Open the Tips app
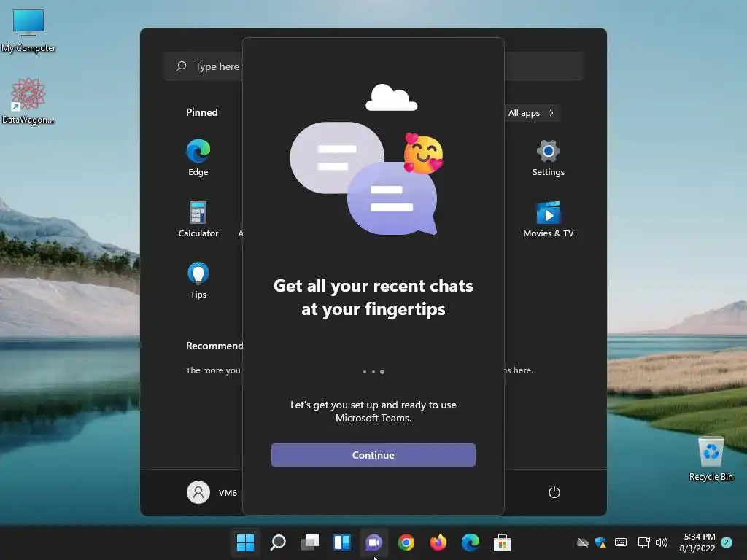Image resolution: width=747 pixels, height=560 pixels. click(198, 281)
